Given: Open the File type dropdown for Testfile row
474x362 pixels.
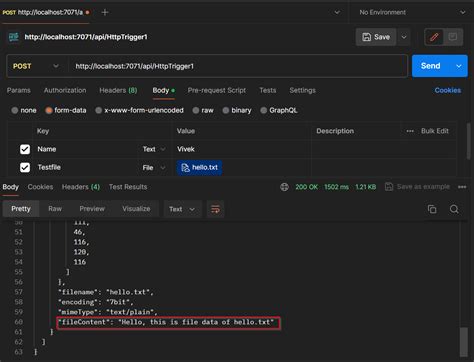Looking at the screenshot, I should 154,167.
